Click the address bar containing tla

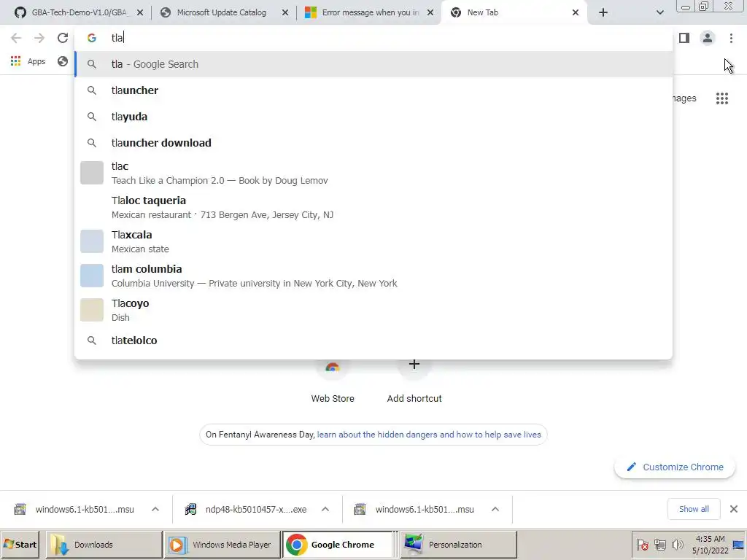373,38
